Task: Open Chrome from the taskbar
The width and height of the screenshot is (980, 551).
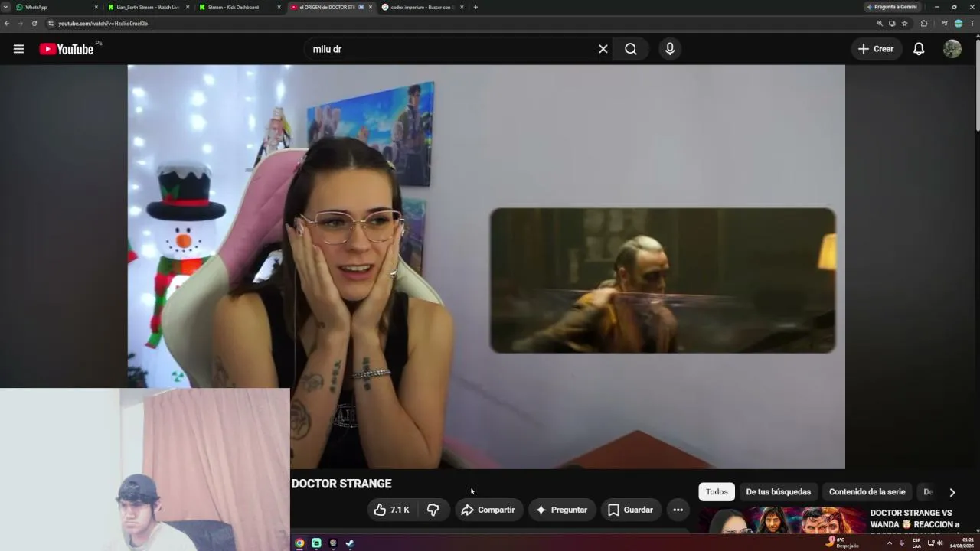Action: [299, 543]
